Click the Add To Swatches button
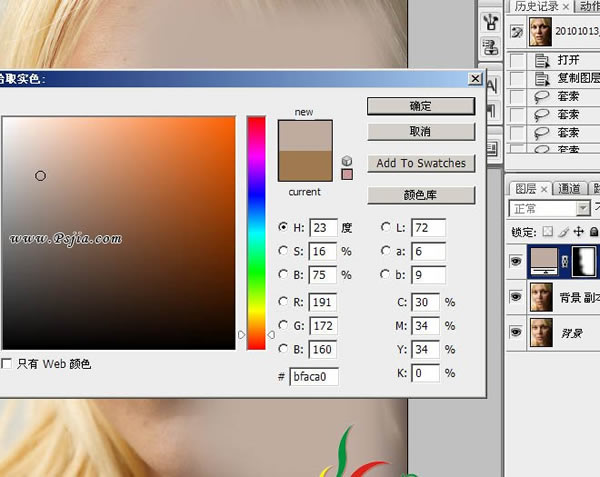Image resolution: width=600 pixels, height=477 pixels. point(421,163)
